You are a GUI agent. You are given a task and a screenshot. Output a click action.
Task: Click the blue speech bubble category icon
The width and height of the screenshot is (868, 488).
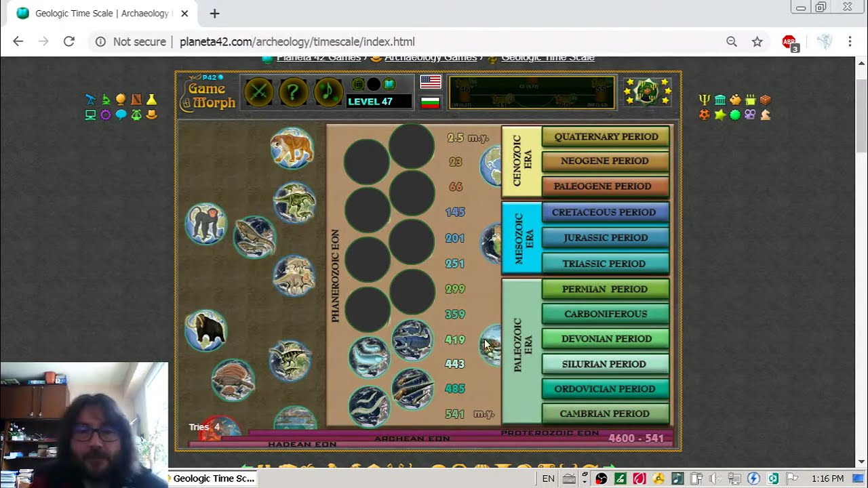coord(121,115)
